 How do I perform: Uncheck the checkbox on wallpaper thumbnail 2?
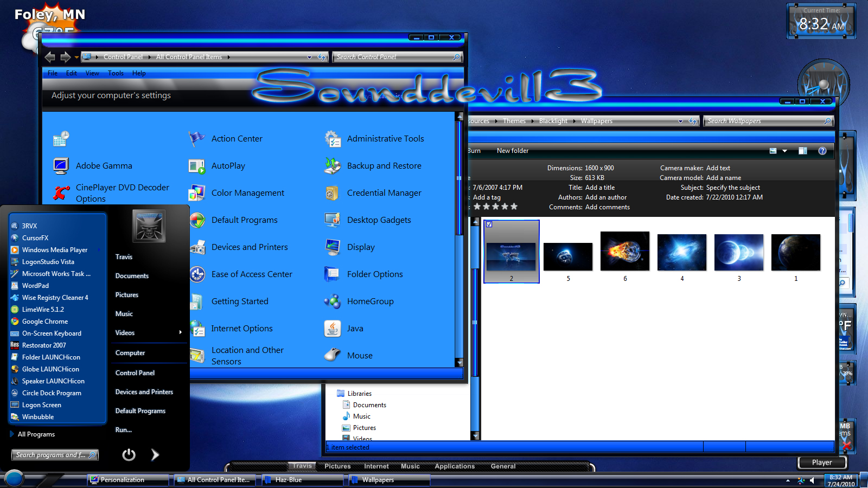click(x=489, y=224)
